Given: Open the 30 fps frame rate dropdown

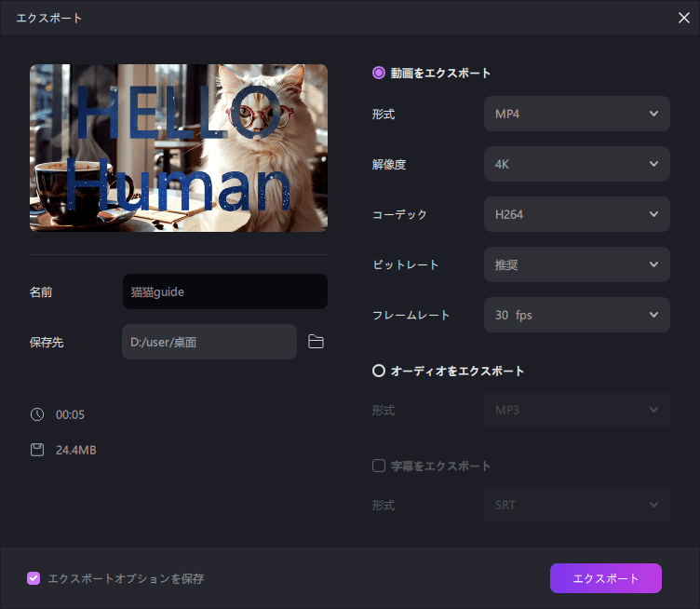Looking at the screenshot, I should click(577, 315).
